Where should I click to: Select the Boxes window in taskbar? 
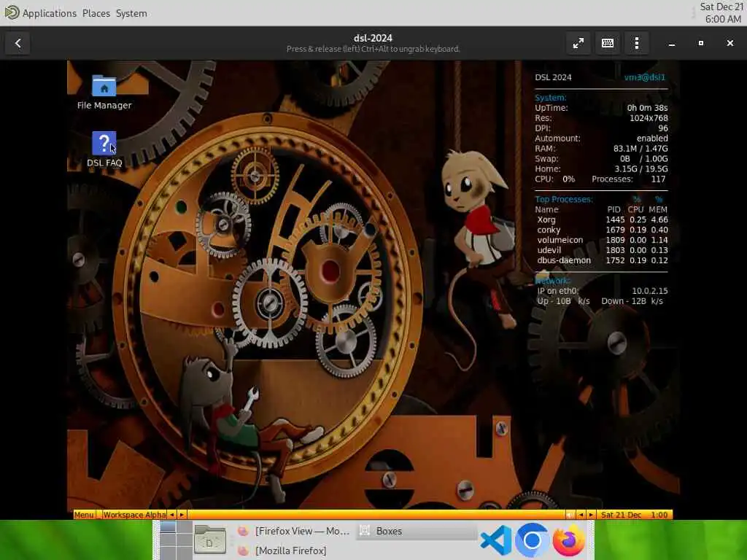(417, 531)
